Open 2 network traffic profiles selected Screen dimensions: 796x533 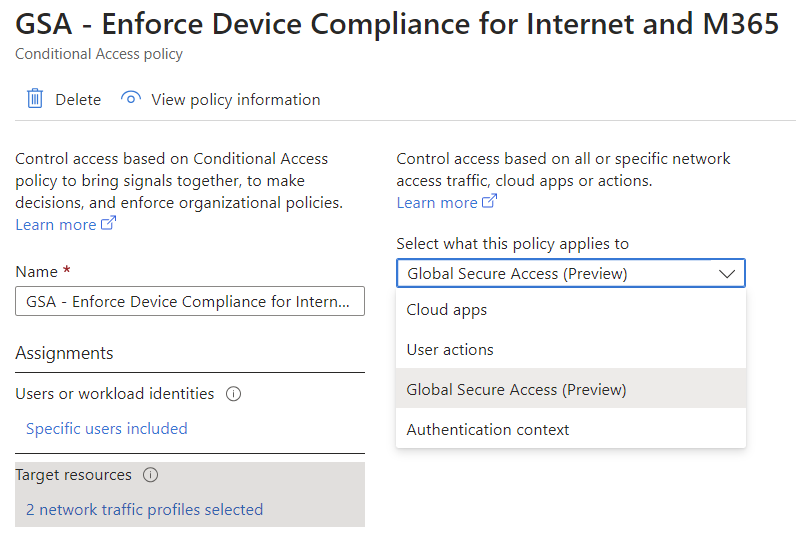tap(144, 510)
